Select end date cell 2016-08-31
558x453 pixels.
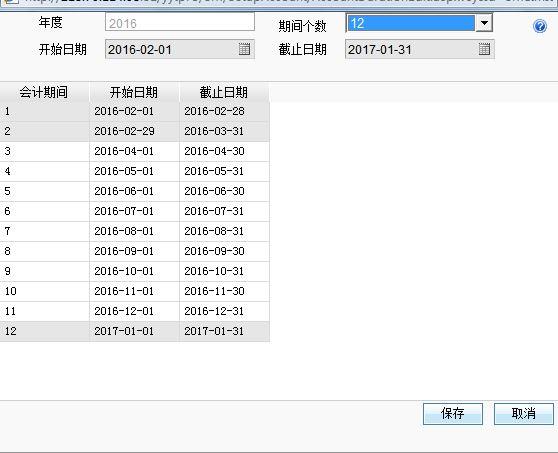224,231
